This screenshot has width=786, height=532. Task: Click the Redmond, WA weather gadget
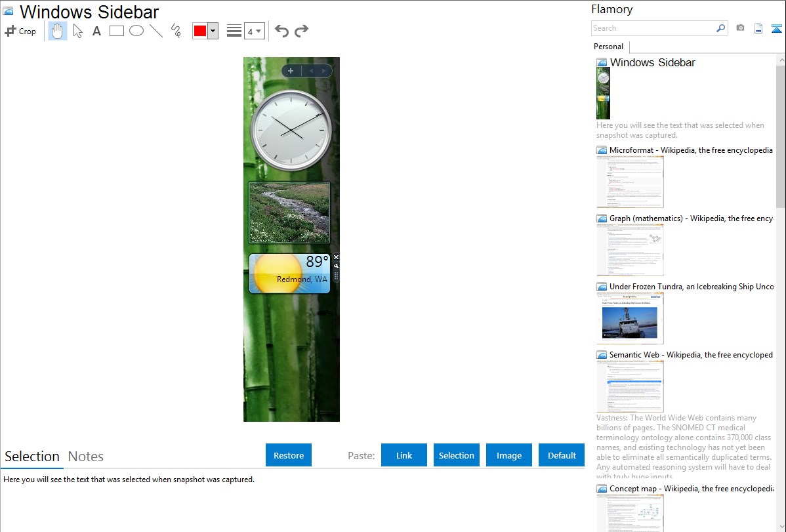(290, 274)
